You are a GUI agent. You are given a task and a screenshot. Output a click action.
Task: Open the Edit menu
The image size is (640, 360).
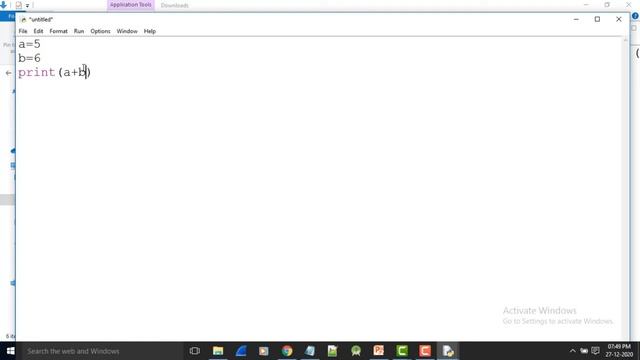38,31
